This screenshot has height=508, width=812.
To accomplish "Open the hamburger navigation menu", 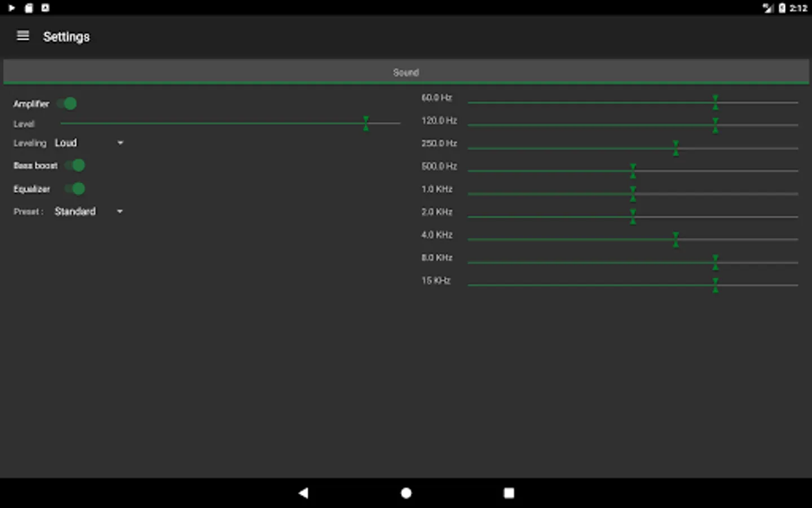I will point(23,36).
